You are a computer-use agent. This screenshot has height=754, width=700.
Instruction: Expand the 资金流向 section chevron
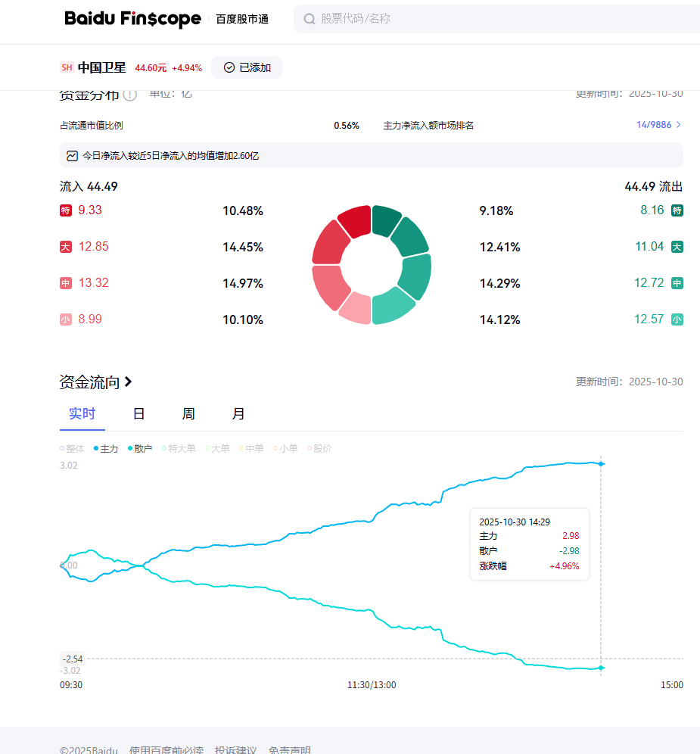(x=128, y=382)
